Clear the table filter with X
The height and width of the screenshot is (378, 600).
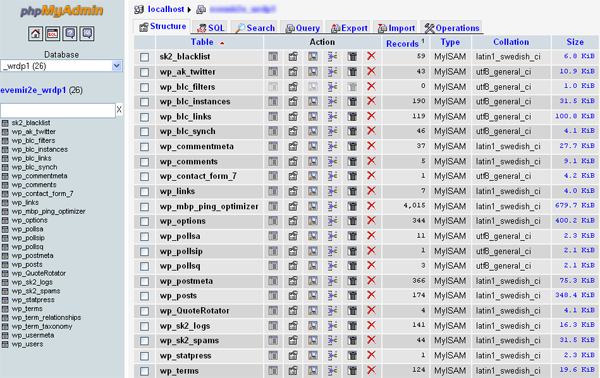click(119, 110)
